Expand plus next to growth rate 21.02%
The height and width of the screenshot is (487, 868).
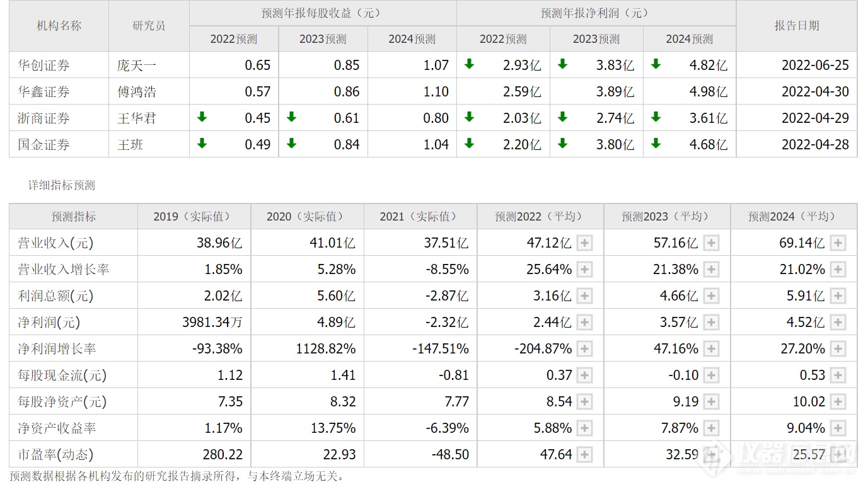click(838, 270)
